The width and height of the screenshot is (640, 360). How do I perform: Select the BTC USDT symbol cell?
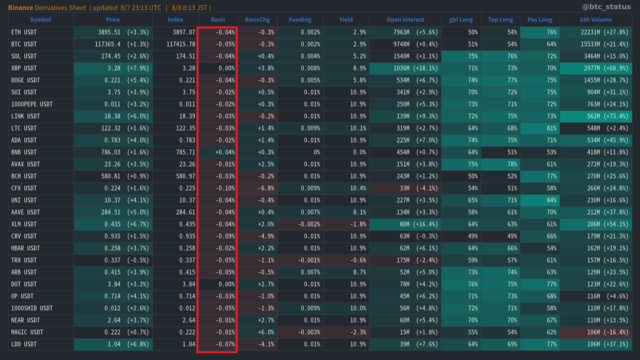[x=41, y=44]
